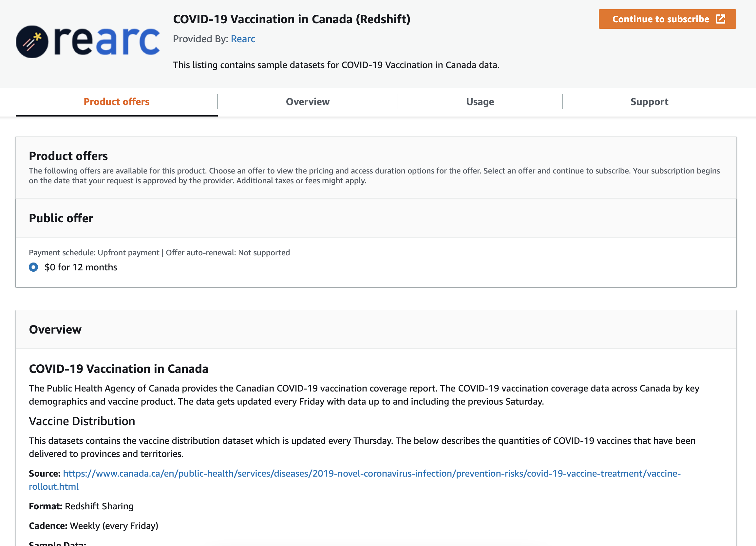756x546 pixels.
Task: Click the Usage tab icon
Action: tap(480, 101)
